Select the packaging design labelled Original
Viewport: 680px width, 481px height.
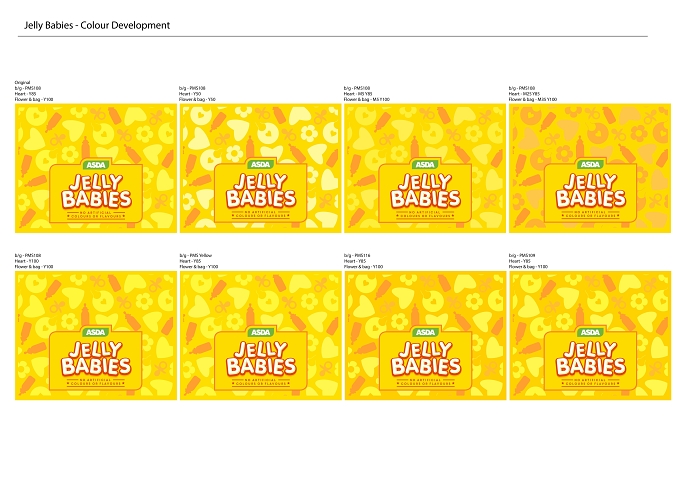point(96,168)
